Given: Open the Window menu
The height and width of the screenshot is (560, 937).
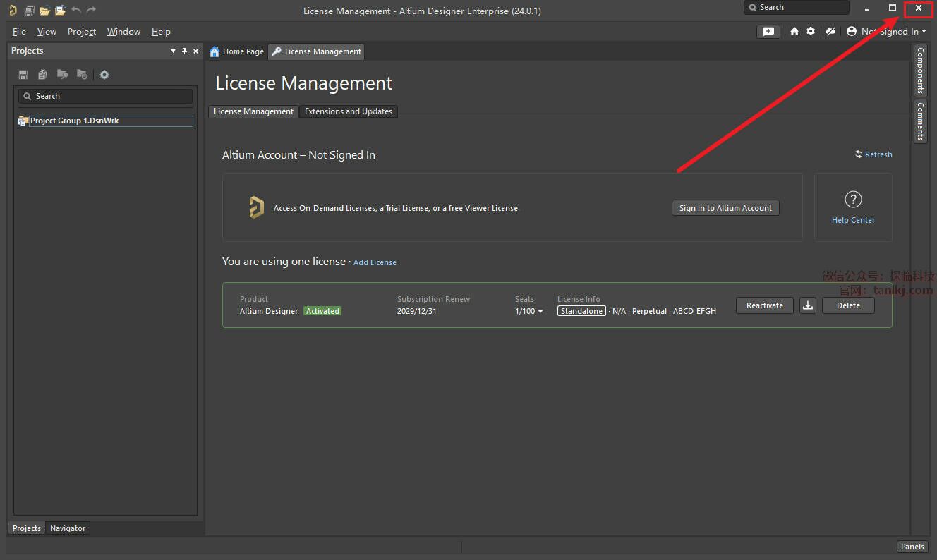Looking at the screenshot, I should click(x=123, y=32).
